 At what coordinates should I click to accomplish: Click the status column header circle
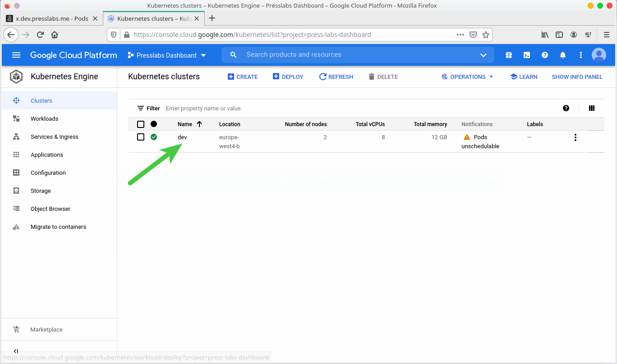(x=154, y=124)
